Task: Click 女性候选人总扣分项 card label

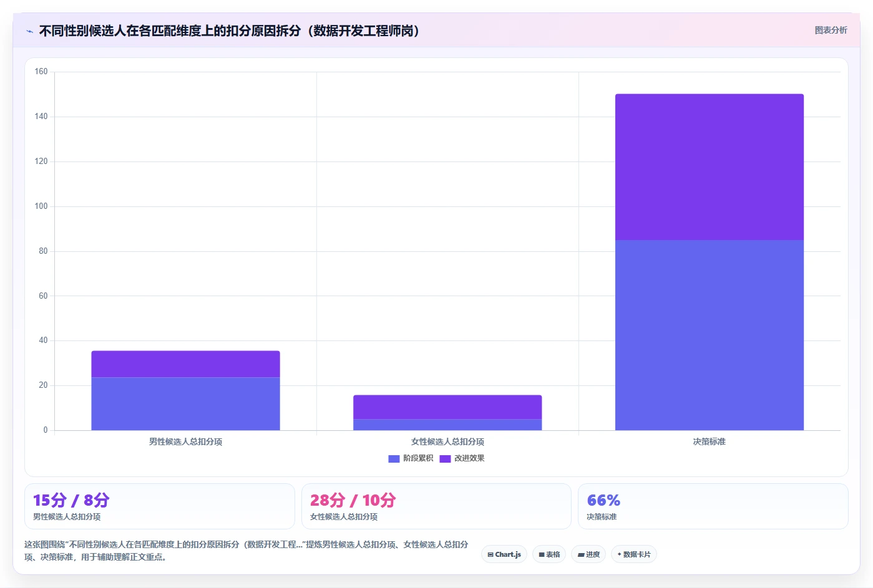Action: 344,517
